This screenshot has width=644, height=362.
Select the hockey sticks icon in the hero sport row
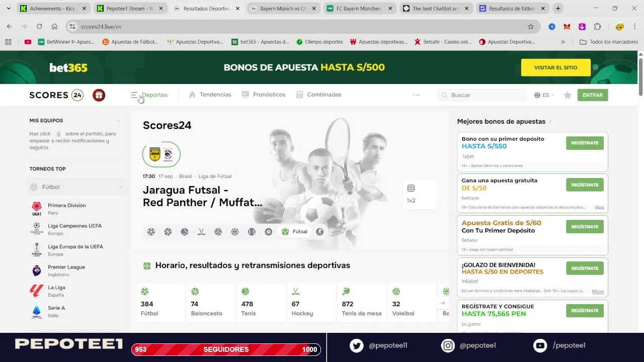tap(201, 232)
